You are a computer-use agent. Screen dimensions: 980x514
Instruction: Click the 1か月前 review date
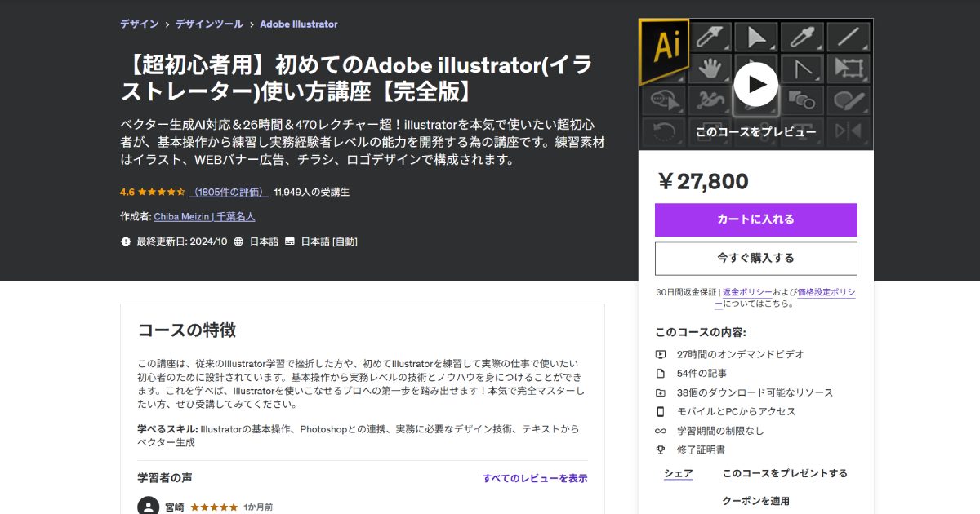pos(258,507)
